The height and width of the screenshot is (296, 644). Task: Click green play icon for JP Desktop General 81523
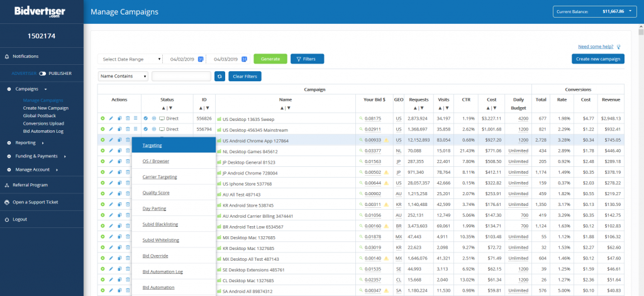pos(103,162)
